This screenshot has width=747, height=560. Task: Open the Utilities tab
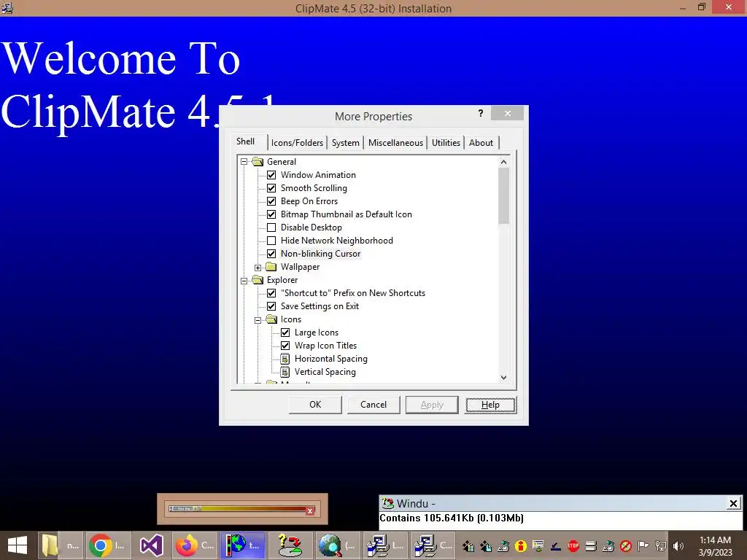[x=446, y=143]
